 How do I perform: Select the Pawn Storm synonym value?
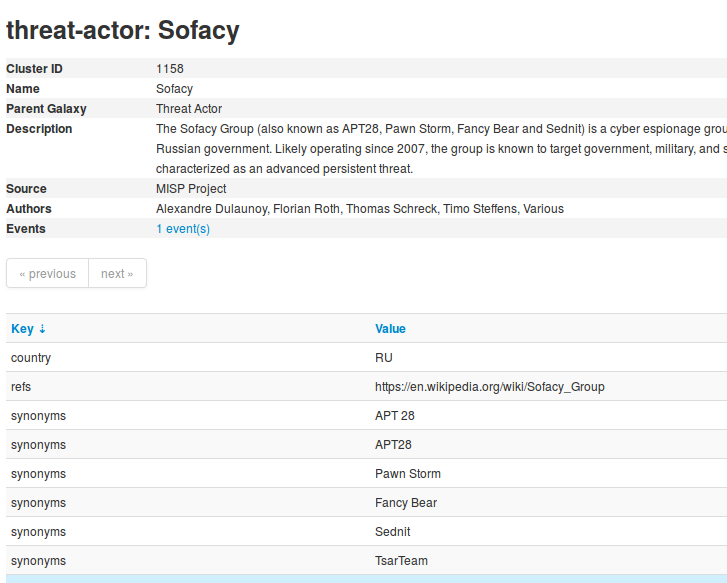coord(408,474)
